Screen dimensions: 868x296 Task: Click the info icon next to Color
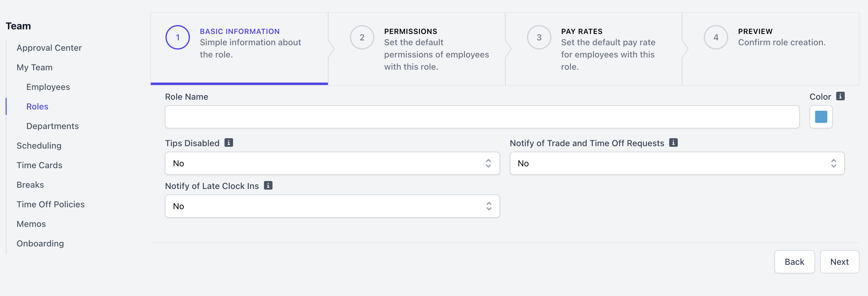pos(840,96)
